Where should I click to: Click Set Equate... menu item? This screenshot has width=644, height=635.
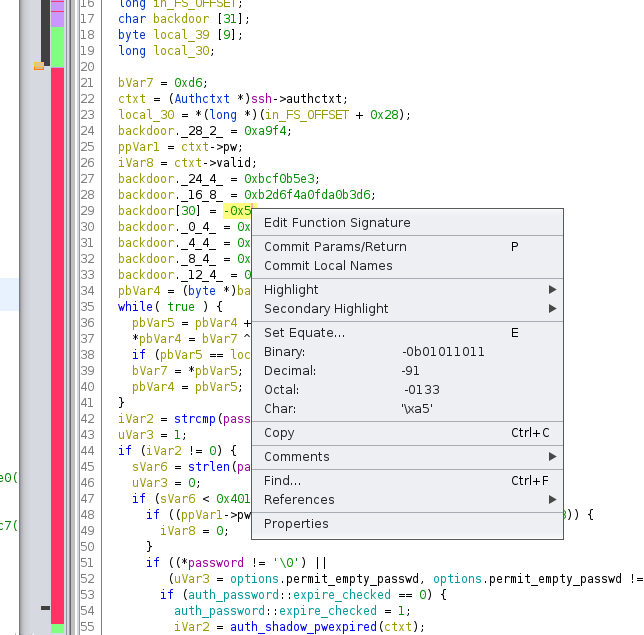[x=304, y=333]
